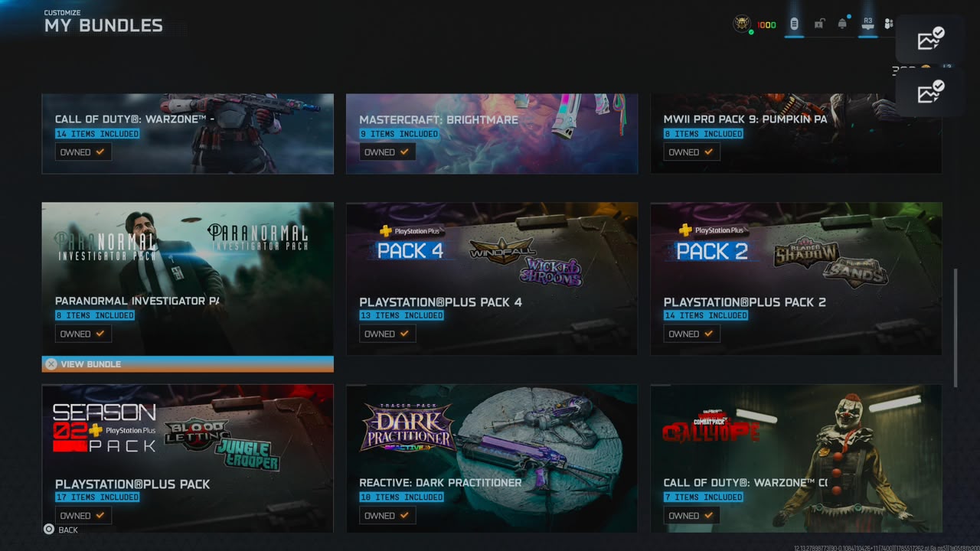This screenshot has width=980, height=551.
Task: Click the circle button icon beside Back
Action: coord(49,530)
